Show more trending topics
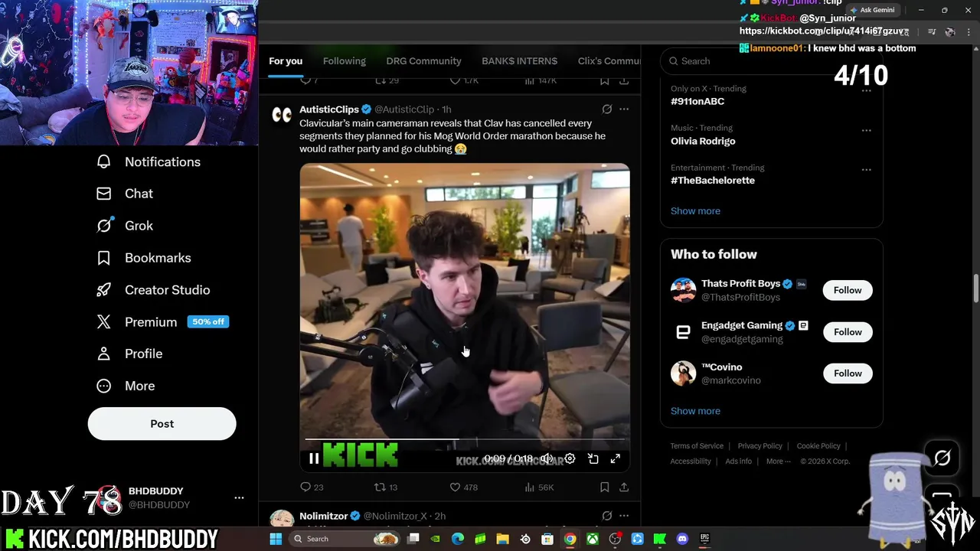The image size is (980, 551). tap(695, 211)
